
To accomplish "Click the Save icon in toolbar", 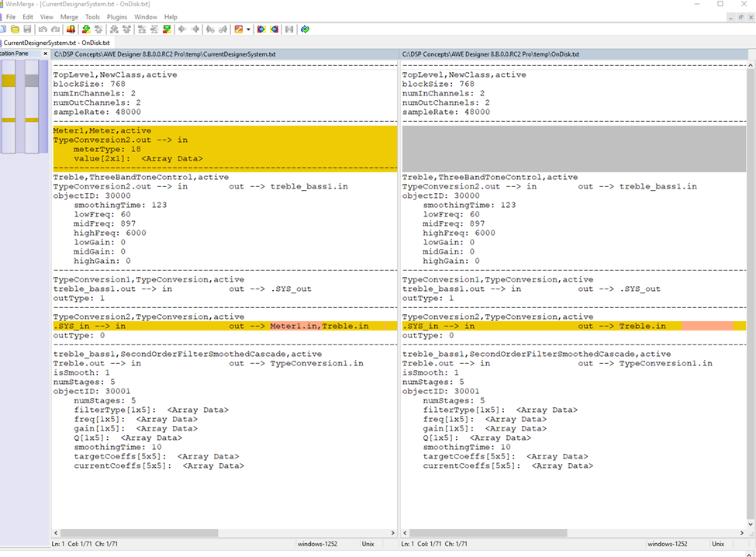I will tap(26, 29).
